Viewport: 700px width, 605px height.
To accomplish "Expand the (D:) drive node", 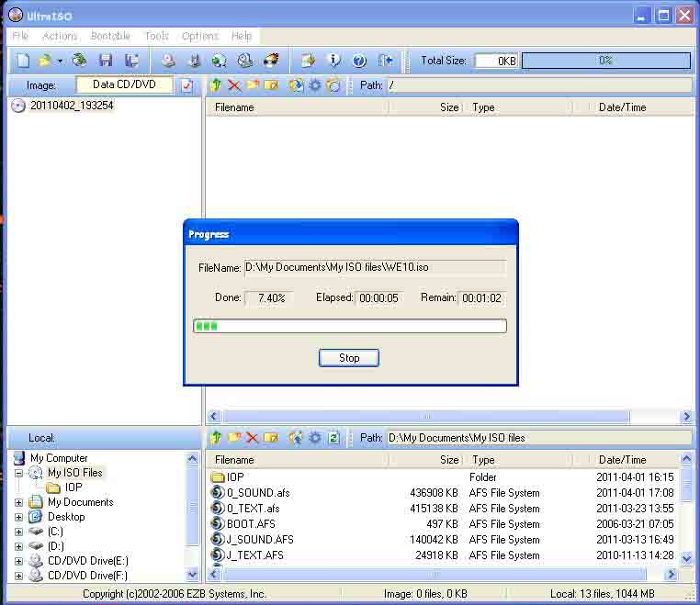I will click(x=18, y=546).
